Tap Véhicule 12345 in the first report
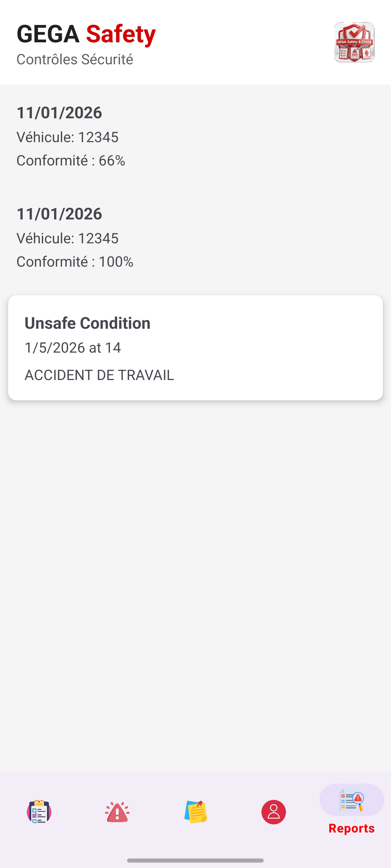 coord(67,137)
